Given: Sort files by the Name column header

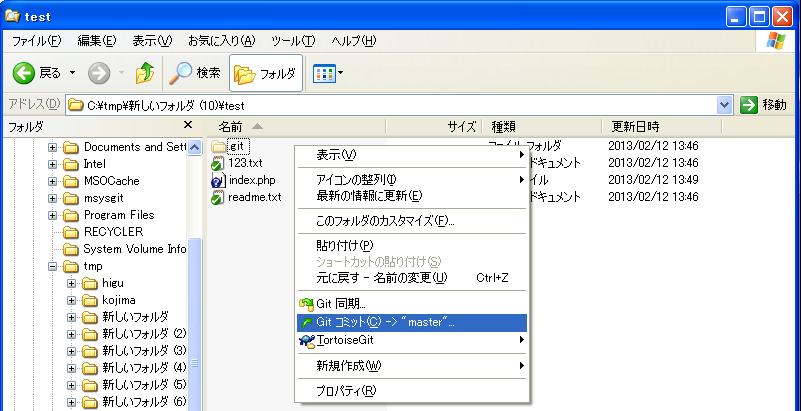Looking at the screenshot, I should [231, 127].
